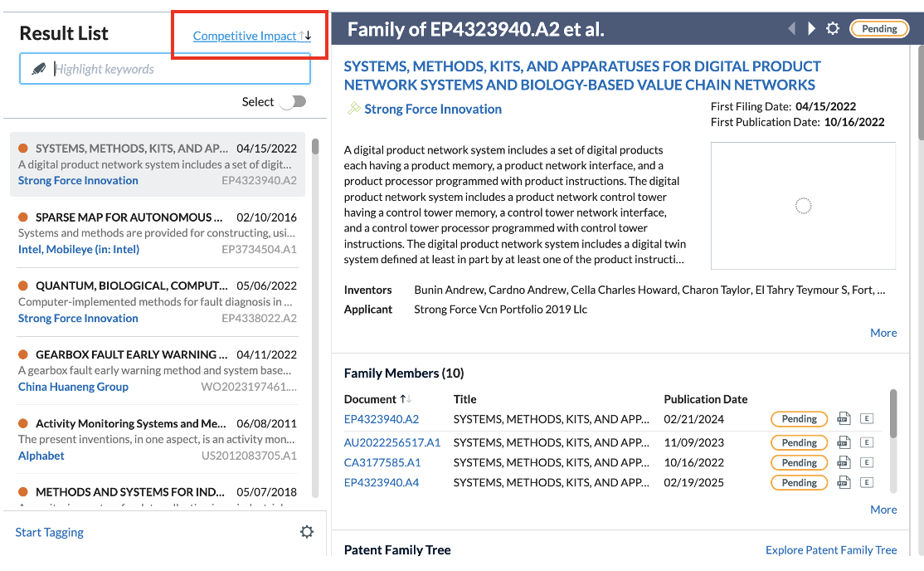Viewport: 924px width, 571px height.
Task: Open Strong Force Innovation link in first result
Action: pyautogui.click(x=78, y=180)
